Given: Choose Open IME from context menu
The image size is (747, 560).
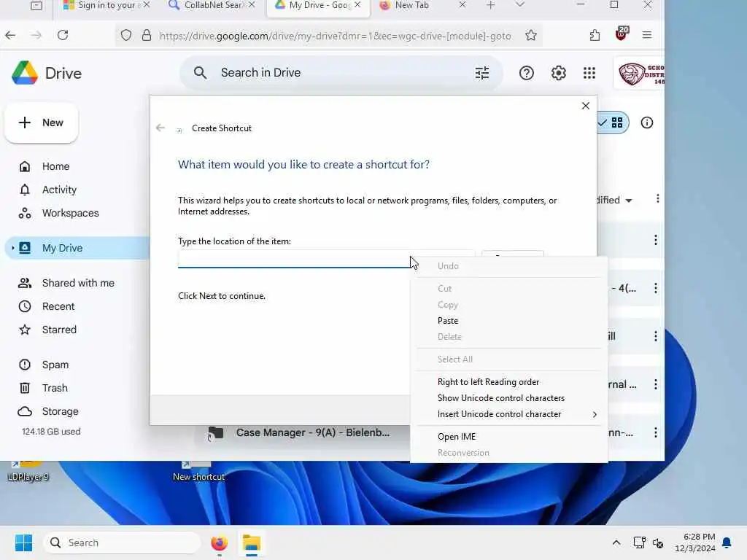Looking at the screenshot, I should [457, 437].
